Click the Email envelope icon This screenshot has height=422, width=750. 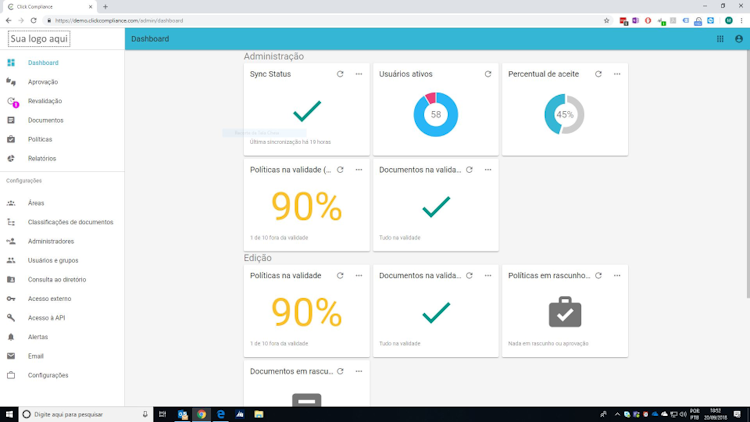pyautogui.click(x=11, y=356)
